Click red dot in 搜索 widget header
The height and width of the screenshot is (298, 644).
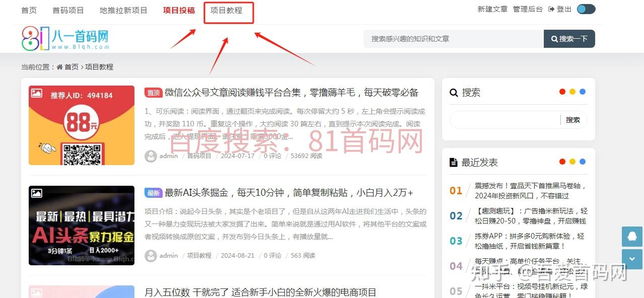click(562, 92)
